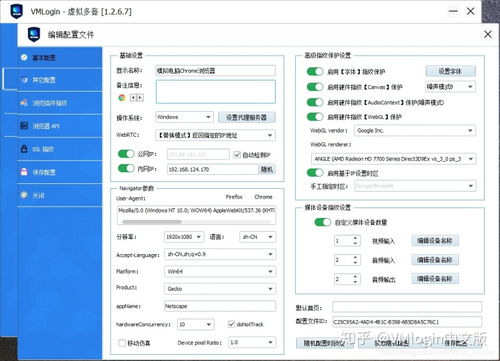Open the 1920x1080 resolution dropdown
The height and width of the screenshot is (361, 500).
pos(184,237)
